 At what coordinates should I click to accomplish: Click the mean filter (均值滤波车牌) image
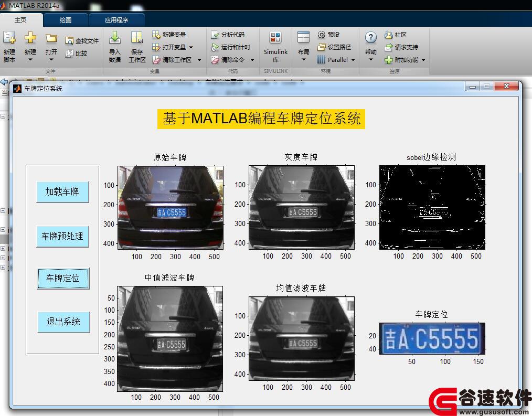click(x=302, y=339)
